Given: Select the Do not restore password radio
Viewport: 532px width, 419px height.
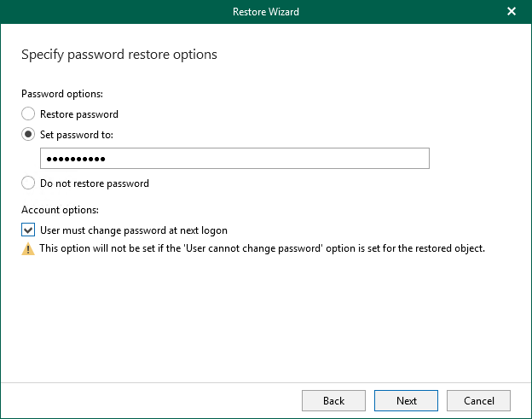Looking at the screenshot, I should [x=28, y=183].
